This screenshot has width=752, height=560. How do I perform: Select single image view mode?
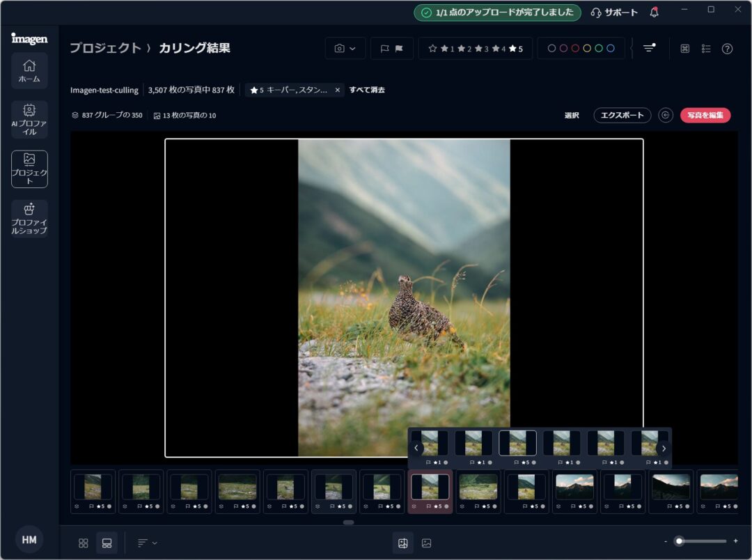[426, 543]
